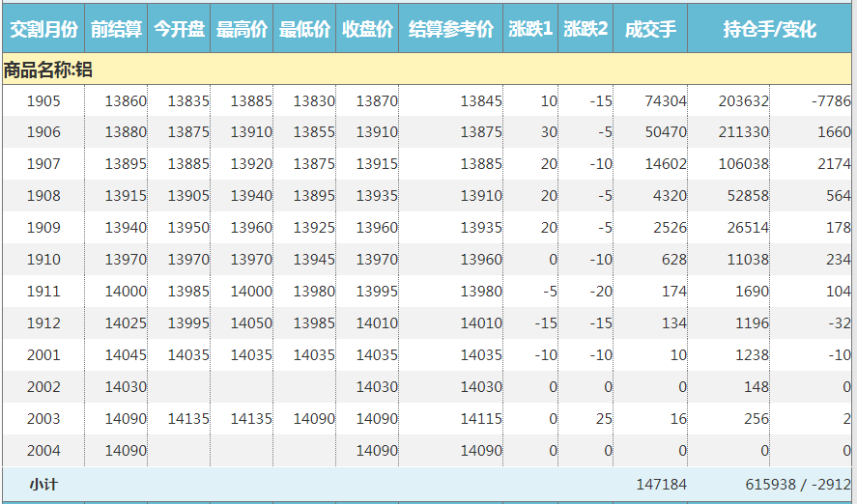Select the 1905 delivery month cell
Viewport: 857px width, 504px height.
[x=43, y=100]
